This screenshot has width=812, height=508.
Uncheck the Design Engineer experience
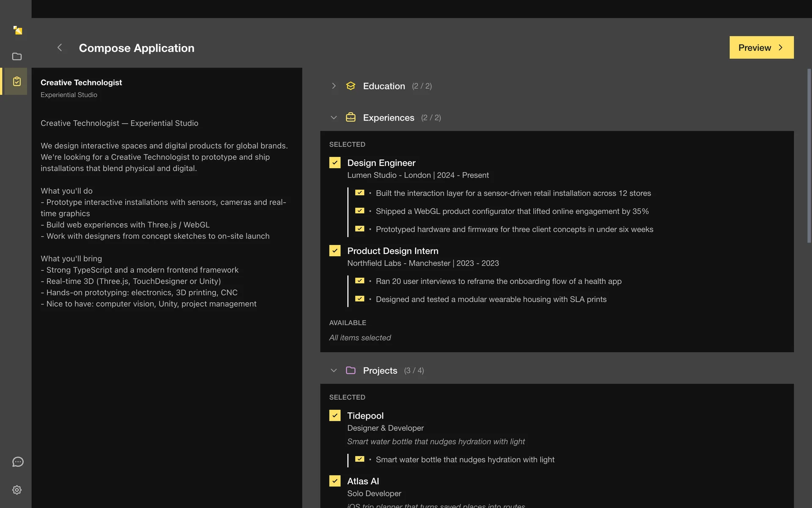(335, 163)
